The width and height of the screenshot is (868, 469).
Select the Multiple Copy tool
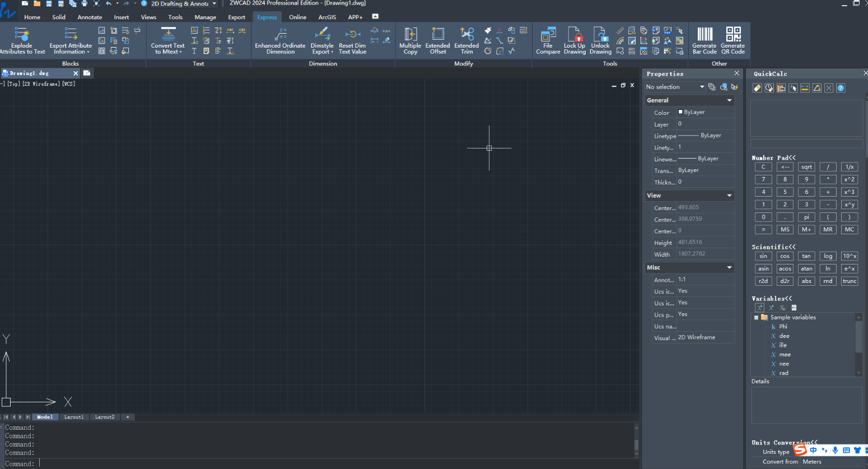coord(410,40)
